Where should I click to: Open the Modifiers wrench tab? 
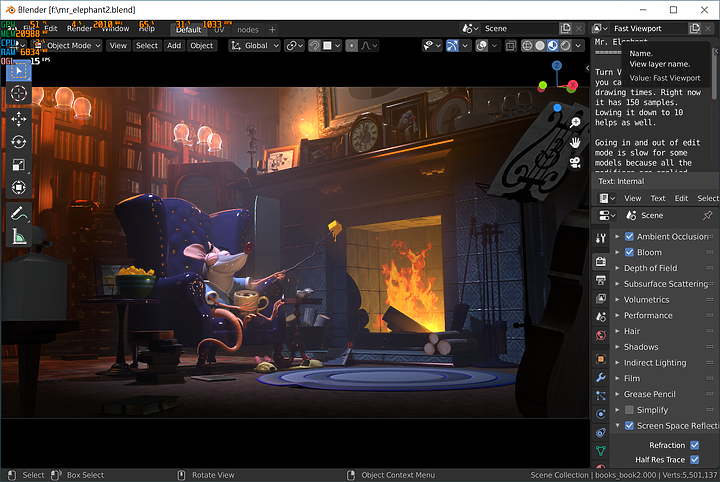point(601,377)
